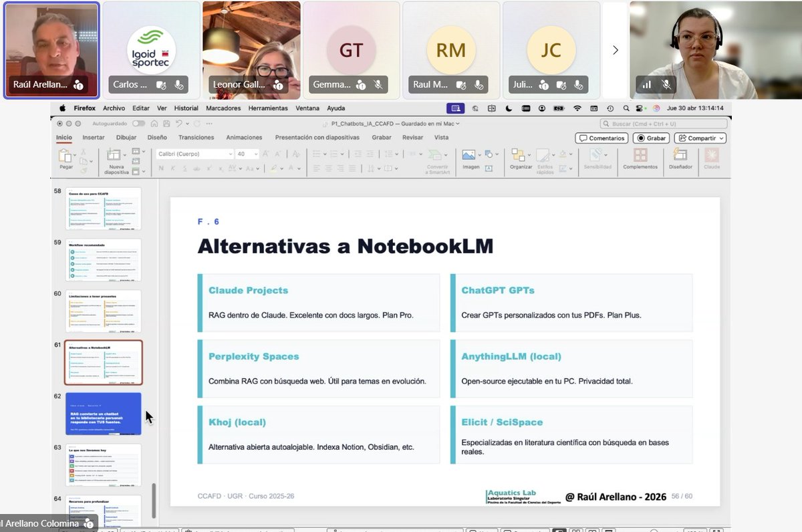Open the Complementos add-ins icon
Viewport: 802px width, 532px height.
[640, 154]
